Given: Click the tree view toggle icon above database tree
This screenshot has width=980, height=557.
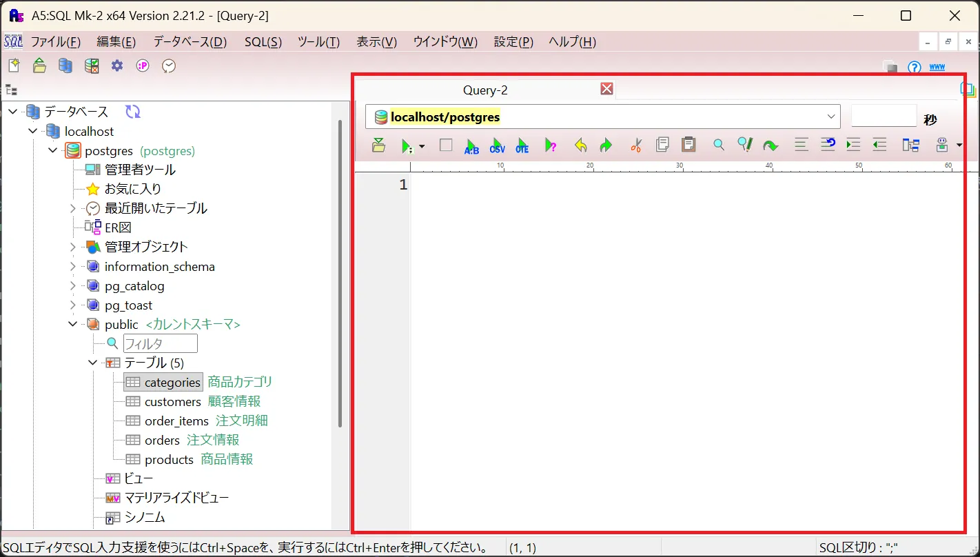Looking at the screenshot, I should 11,90.
